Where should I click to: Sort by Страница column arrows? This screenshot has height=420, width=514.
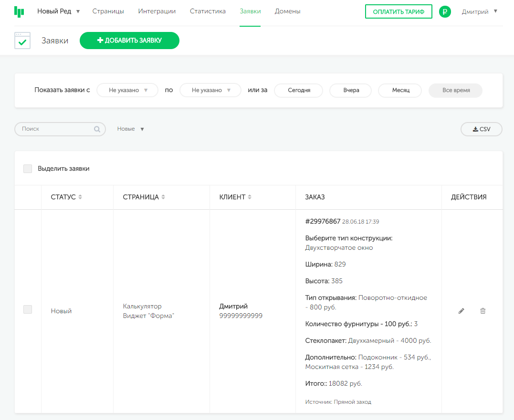coord(163,197)
